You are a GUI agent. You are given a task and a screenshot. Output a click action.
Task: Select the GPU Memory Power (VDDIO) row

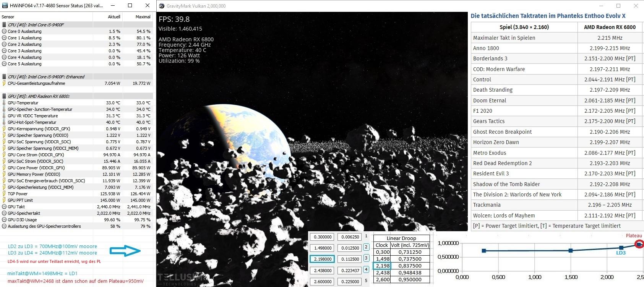click(x=76, y=174)
